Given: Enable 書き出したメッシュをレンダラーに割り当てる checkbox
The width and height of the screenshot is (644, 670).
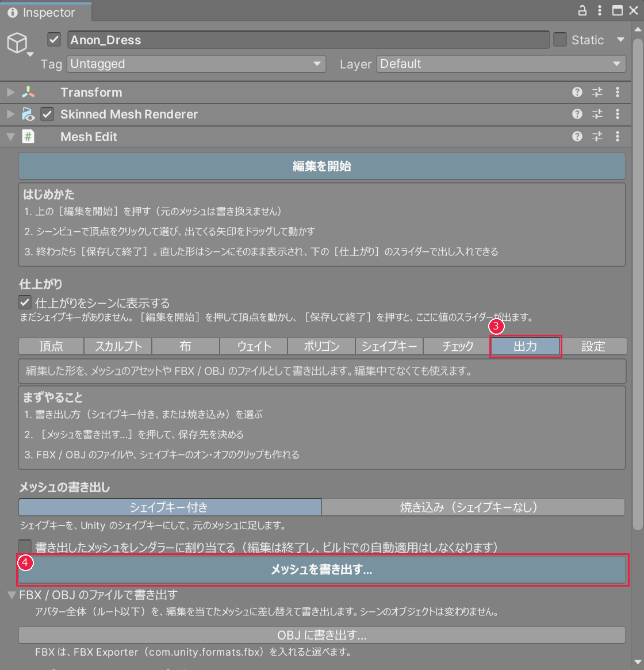Looking at the screenshot, I should [25, 546].
